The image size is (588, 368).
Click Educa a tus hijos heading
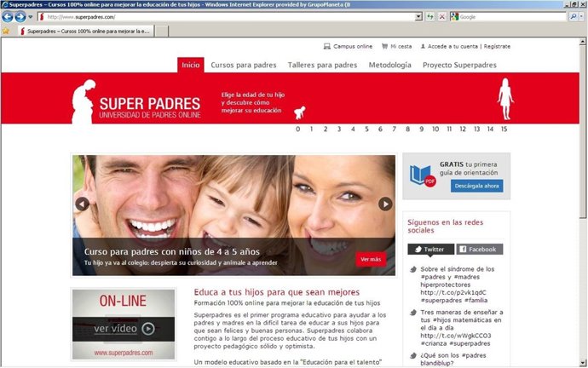coord(277,292)
